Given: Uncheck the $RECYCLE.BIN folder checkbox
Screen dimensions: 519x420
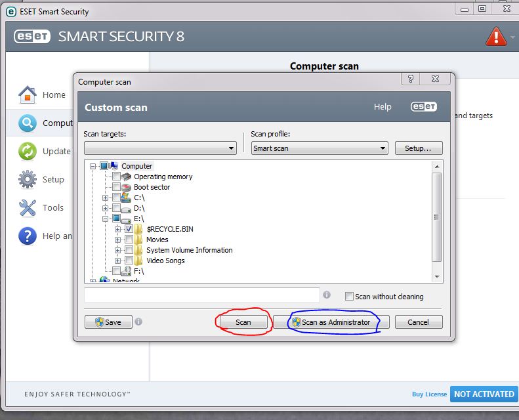Looking at the screenshot, I should [x=129, y=229].
